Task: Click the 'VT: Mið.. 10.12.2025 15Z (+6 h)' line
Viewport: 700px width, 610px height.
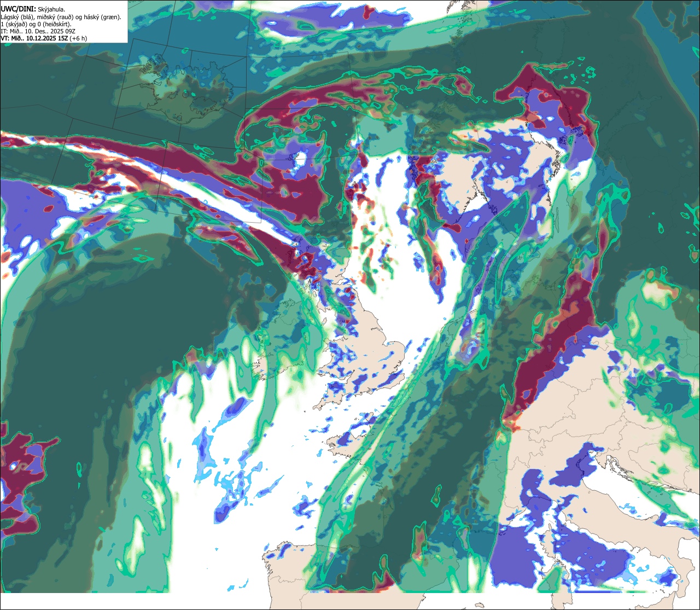Action: pos(44,38)
